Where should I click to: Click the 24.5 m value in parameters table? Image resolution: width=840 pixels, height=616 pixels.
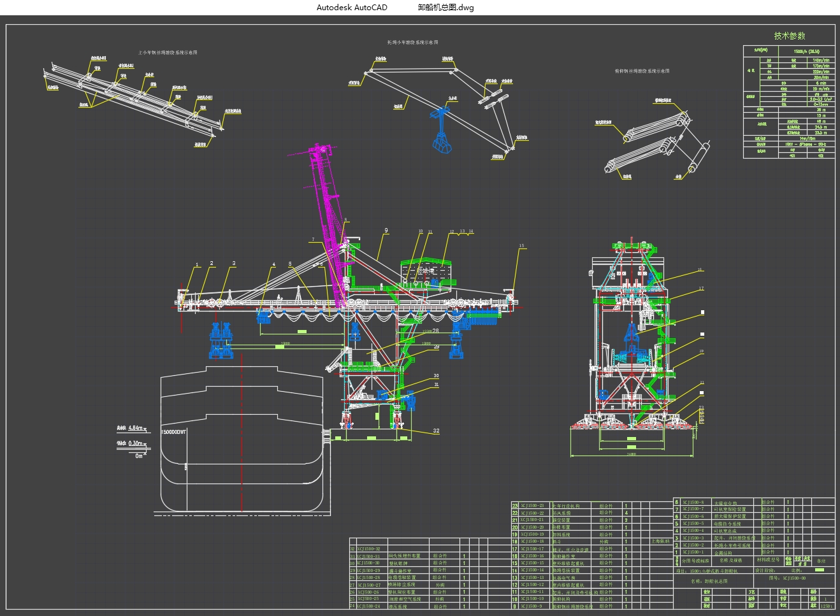(x=821, y=127)
